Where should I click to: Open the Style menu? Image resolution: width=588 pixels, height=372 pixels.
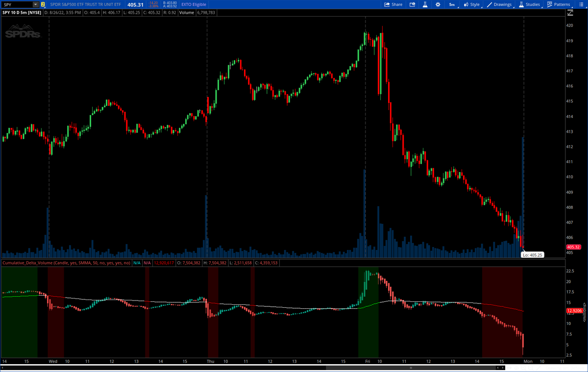click(x=472, y=4)
